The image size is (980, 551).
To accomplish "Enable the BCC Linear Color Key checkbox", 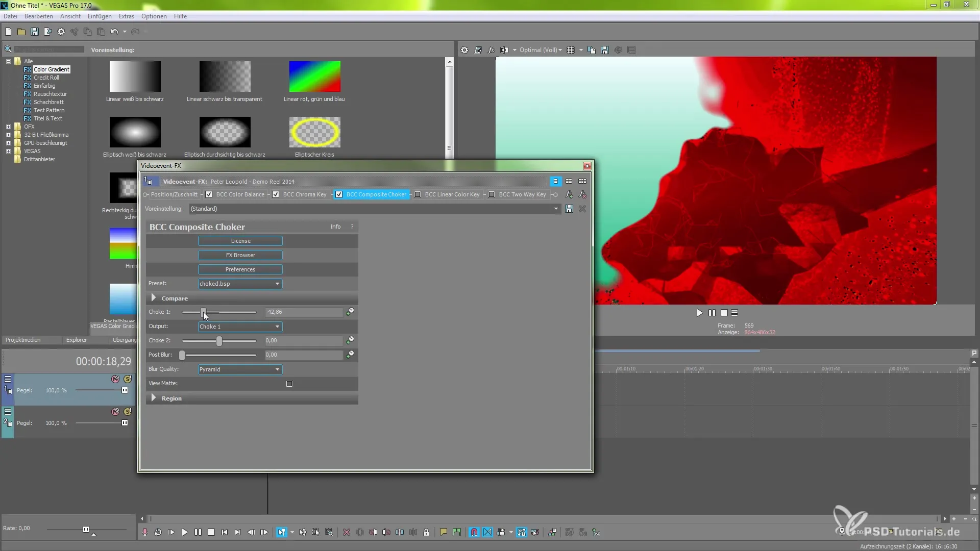I will click(x=418, y=194).
